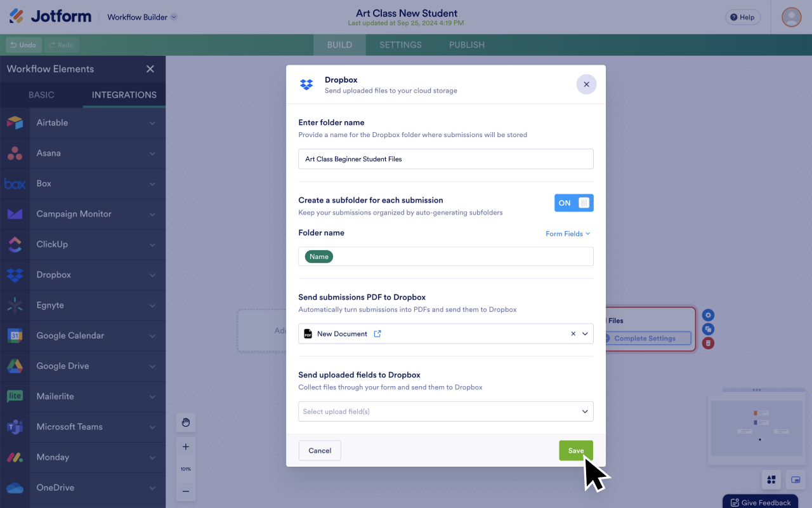
Task: Open Form Fields dropdown
Action: tap(568, 234)
